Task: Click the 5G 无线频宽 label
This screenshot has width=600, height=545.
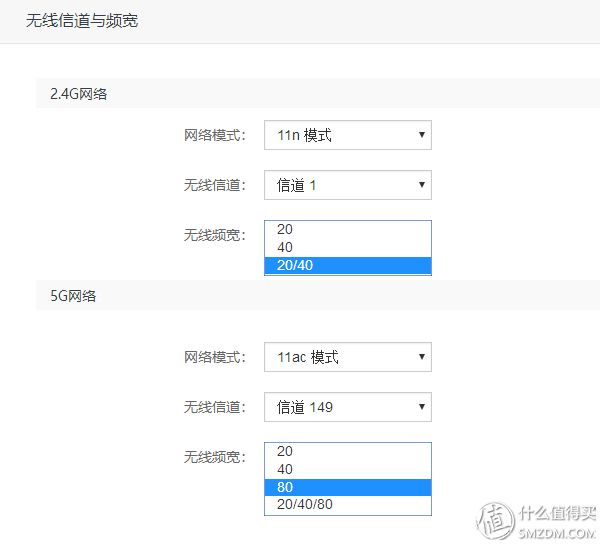Action: point(215,457)
